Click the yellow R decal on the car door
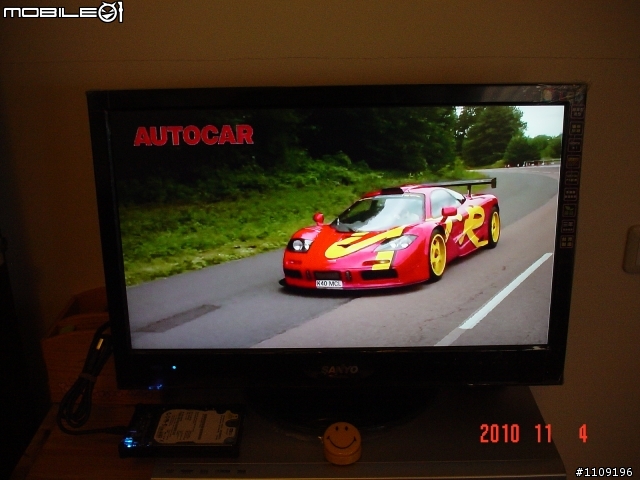 [473, 227]
